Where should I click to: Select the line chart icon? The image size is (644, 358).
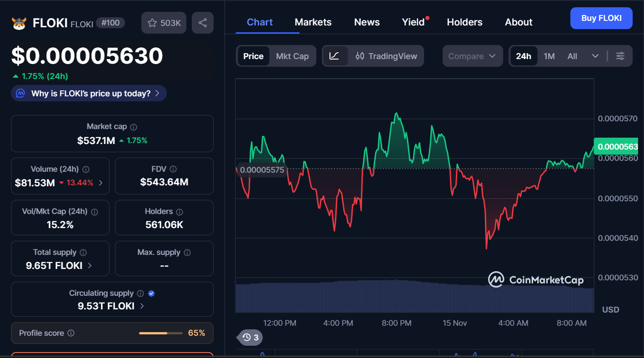coord(334,56)
